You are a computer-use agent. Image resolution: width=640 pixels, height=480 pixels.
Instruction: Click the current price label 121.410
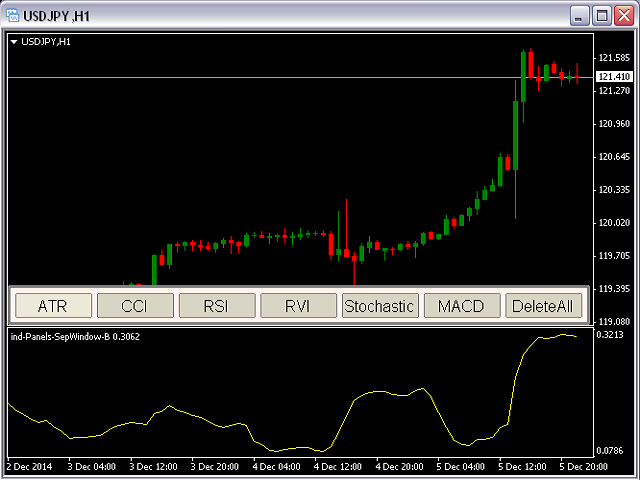coord(613,77)
